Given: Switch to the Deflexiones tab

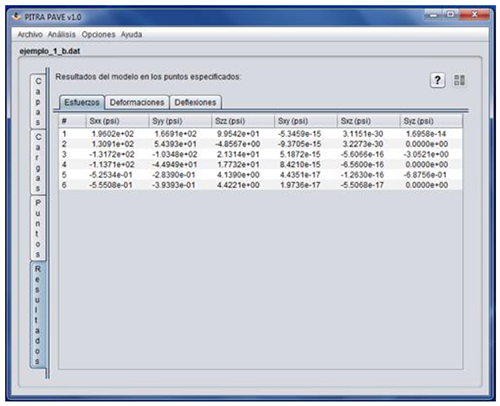Looking at the screenshot, I should 195,102.
